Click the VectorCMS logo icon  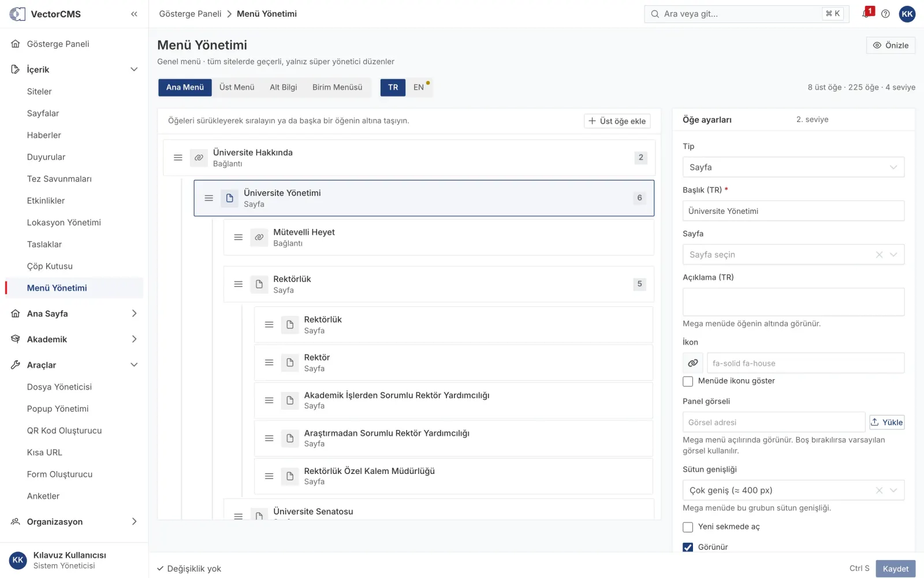point(17,14)
